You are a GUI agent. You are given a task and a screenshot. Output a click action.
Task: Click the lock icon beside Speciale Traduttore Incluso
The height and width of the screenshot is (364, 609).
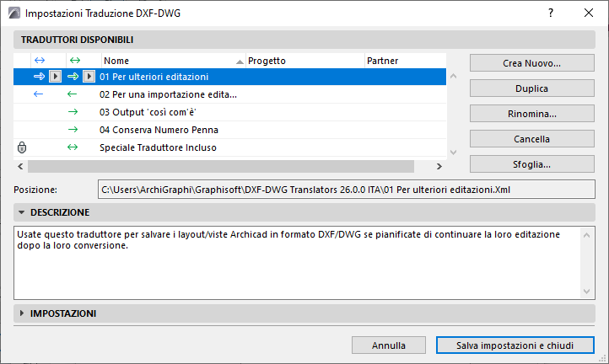coord(23,147)
